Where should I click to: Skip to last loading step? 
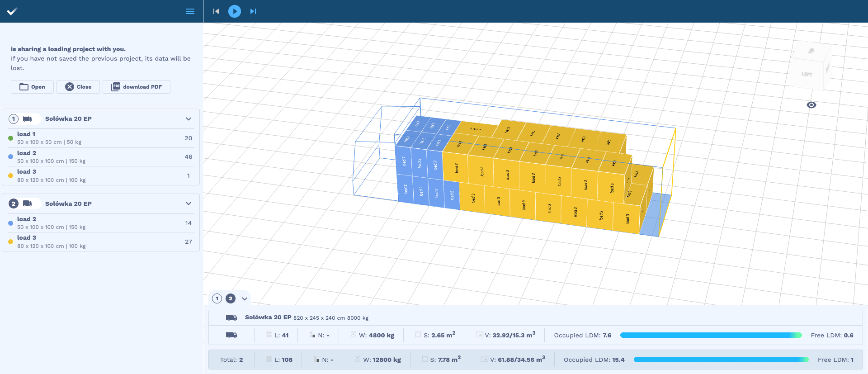[x=253, y=11]
